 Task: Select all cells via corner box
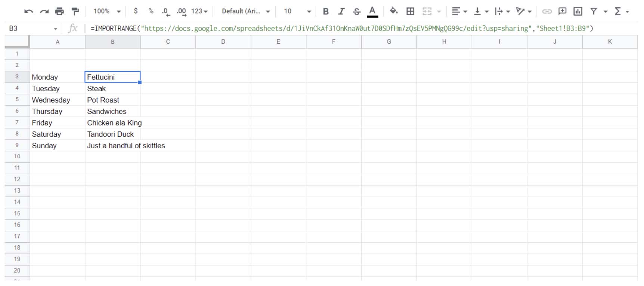(x=17, y=42)
